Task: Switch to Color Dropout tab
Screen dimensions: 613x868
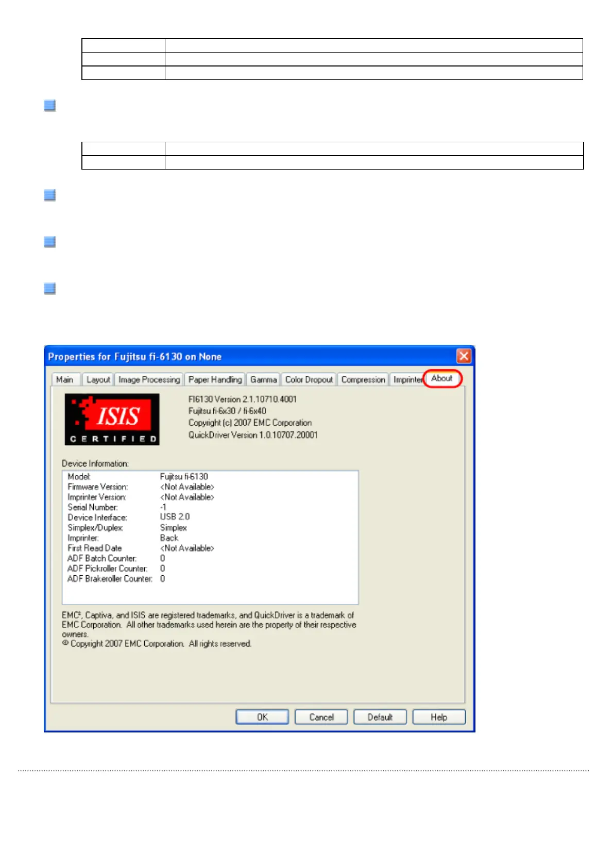Action: tap(309, 380)
